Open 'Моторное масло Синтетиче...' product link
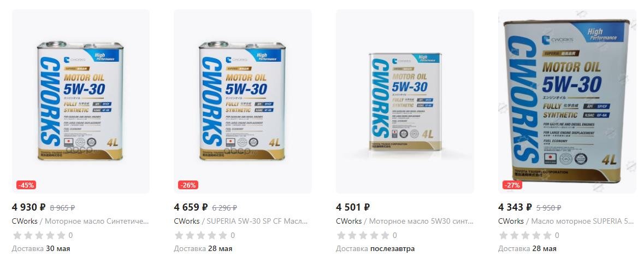Viewport: 644px width, 262px height. [x=97, y=221]
